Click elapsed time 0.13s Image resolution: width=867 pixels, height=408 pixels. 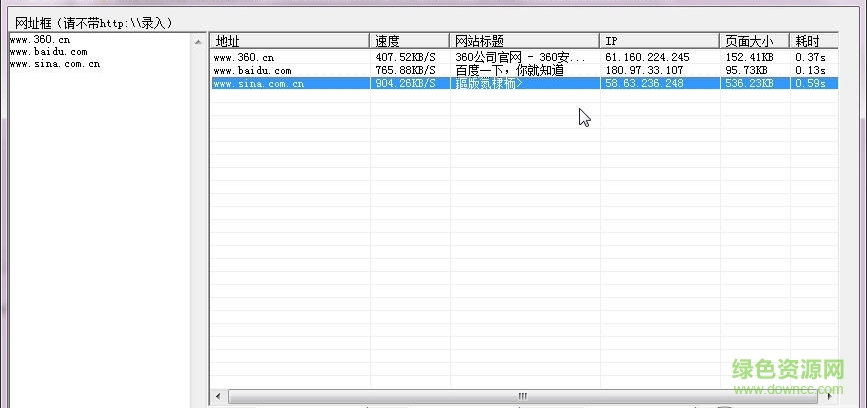click(810, 70)
